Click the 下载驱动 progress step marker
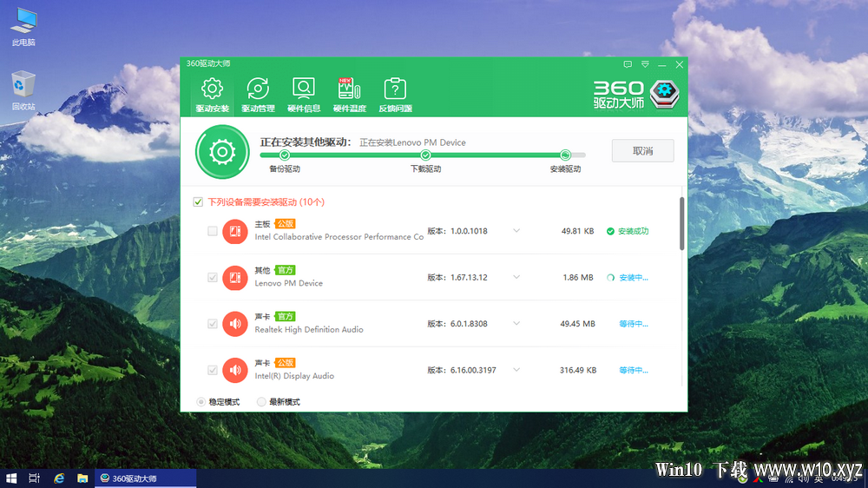 (x=425, y=155)
